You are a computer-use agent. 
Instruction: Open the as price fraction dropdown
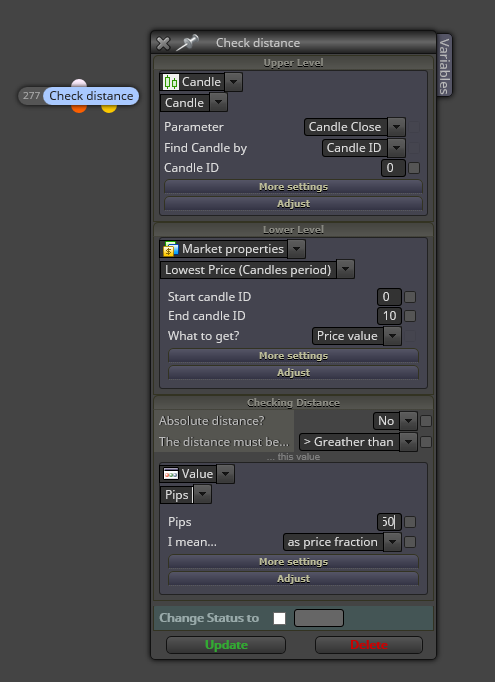tap(392, 542)
